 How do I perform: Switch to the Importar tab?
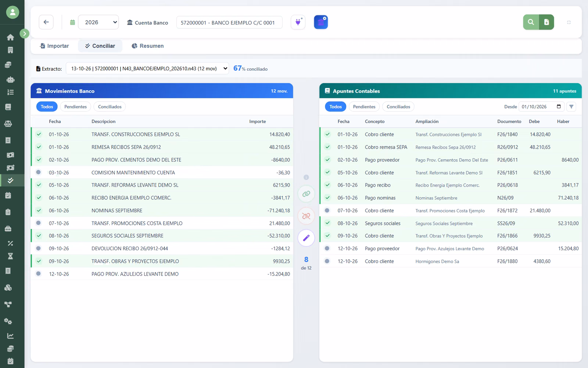54,46
